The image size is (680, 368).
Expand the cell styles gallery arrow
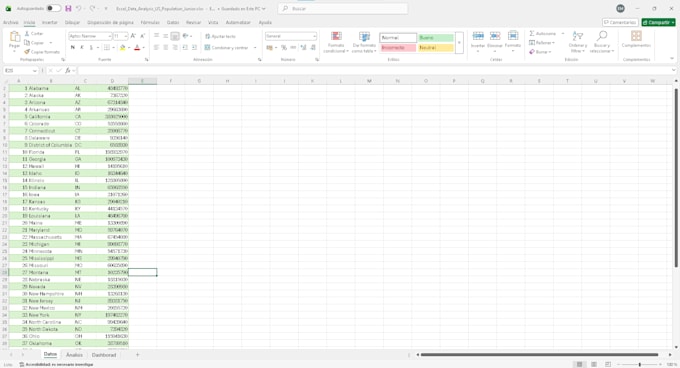pos(459,42)
